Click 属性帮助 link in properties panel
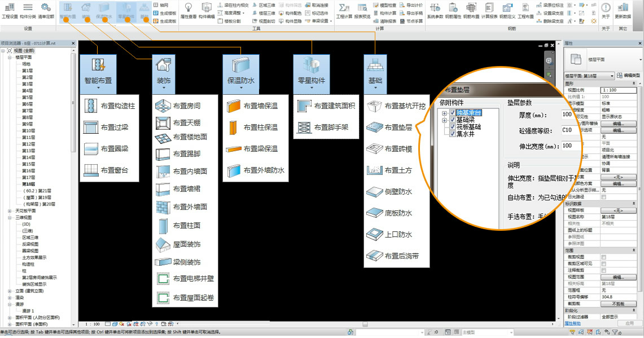This screenshot has height=338, width=644. tap(574, 323)
